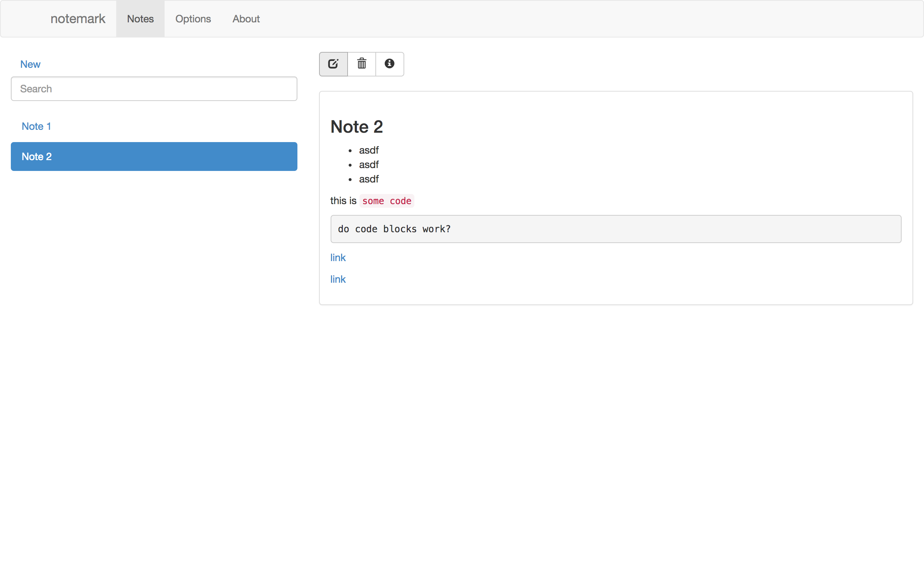Image resolution: width=924 pixels, height=577 pixels.
Task: Select Note 1 in the sidebar
Action: (x=36, y=126)
